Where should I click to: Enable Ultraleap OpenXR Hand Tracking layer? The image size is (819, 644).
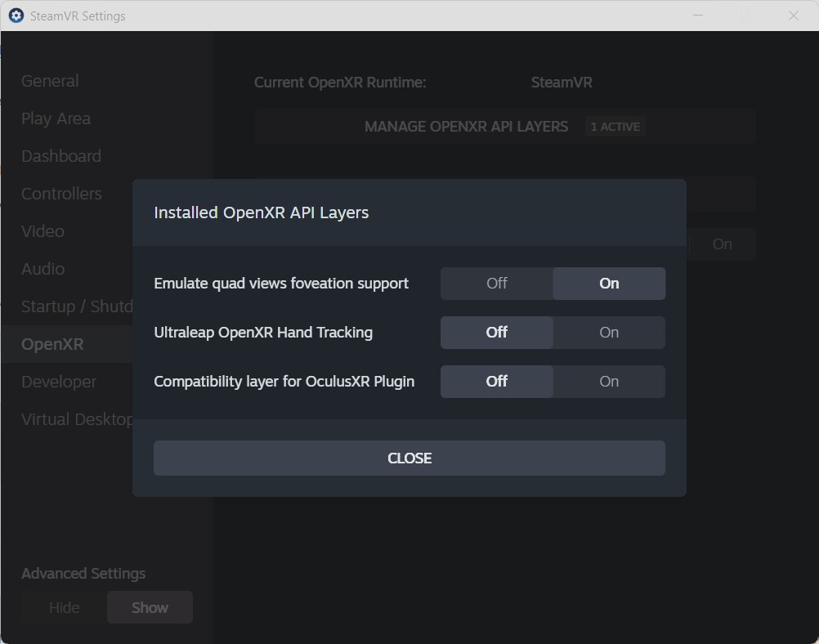point(609,333)
